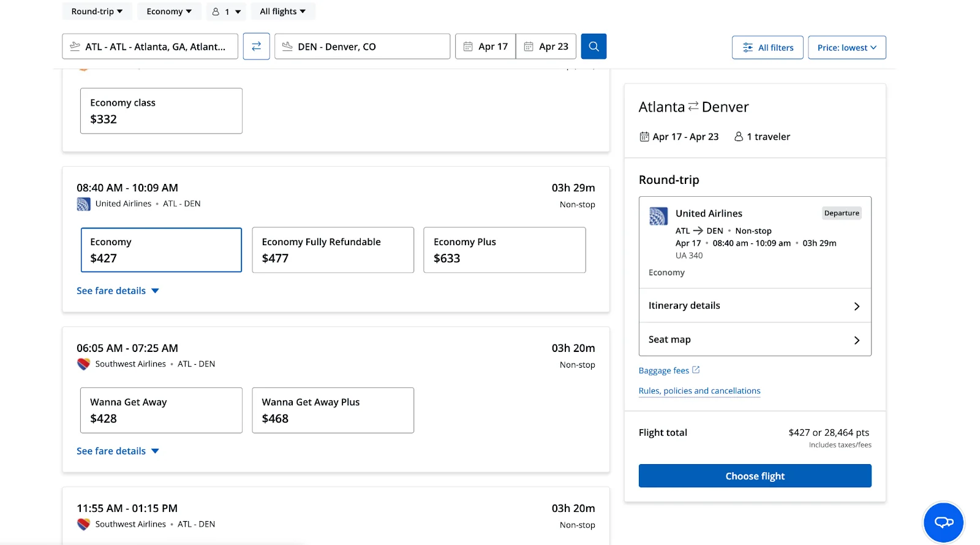Open Rules, policies and cancellations link
This screenshot has width=980, height=545.
pyautogui.click(x=699, y=391)
